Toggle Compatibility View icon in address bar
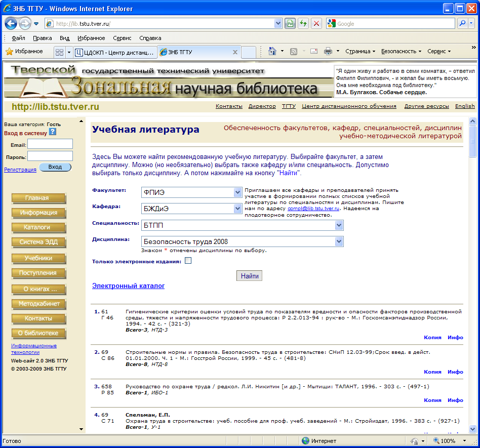Image resolution: width=480 pixels, height=448 pixels. click(x=290, y=24)
